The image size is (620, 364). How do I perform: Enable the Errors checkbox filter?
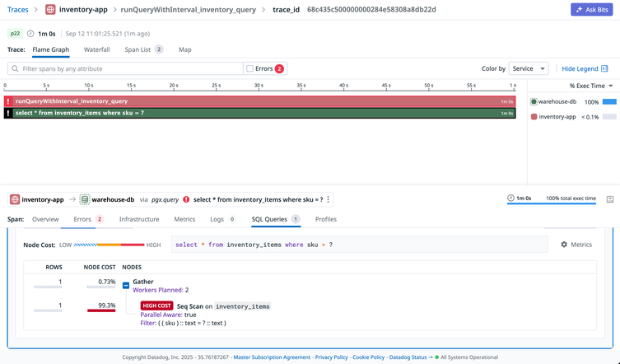click(250, 69)
